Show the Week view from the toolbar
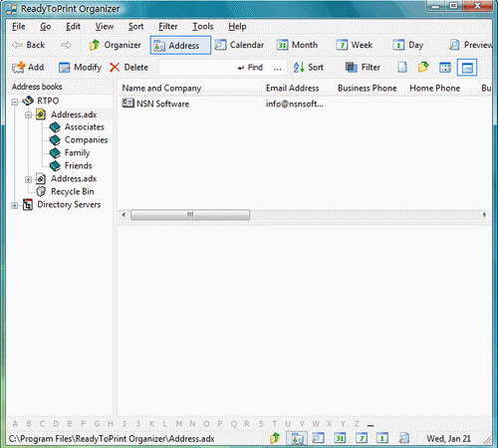 pos(354,45)
